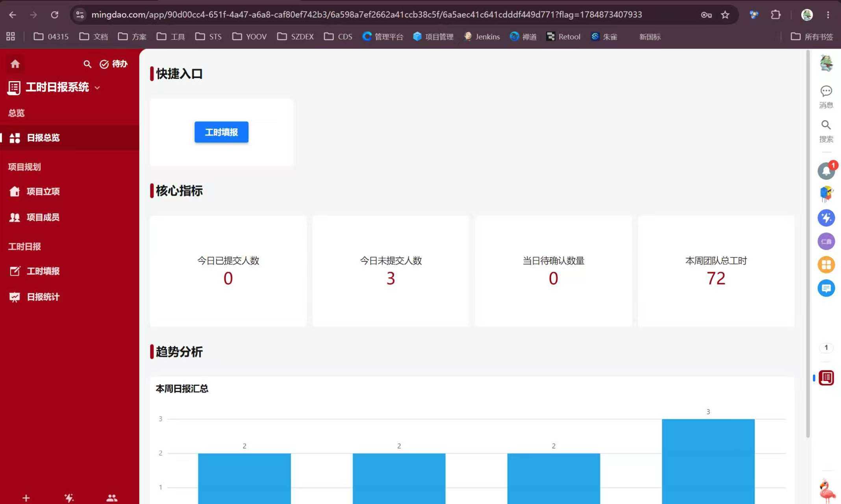The width and height of the screenshot is (841, 504).
Task: Click the orange grid app icon
Action: pos(826,265)
